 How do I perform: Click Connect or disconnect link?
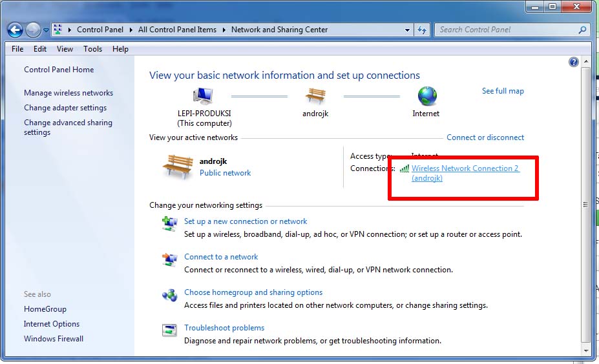pos(485,137)
